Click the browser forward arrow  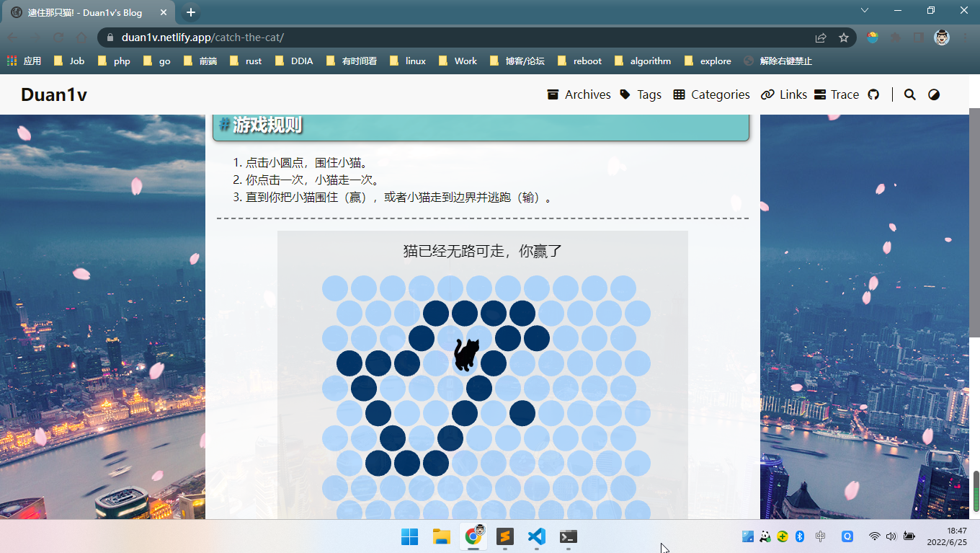pos(35,37)
